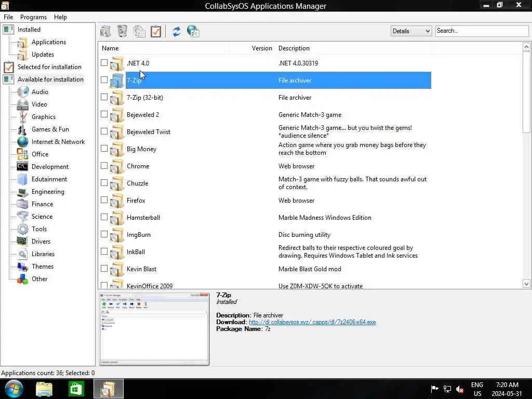Click the Search input field

tap(482, 31)
